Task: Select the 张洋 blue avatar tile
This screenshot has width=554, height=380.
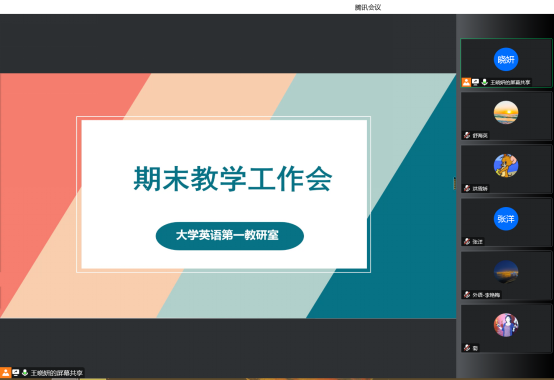Action: pos(506,222)
